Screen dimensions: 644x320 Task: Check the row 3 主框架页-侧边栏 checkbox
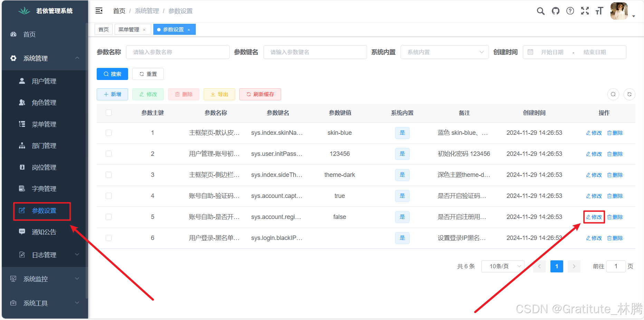click(108, 175)
